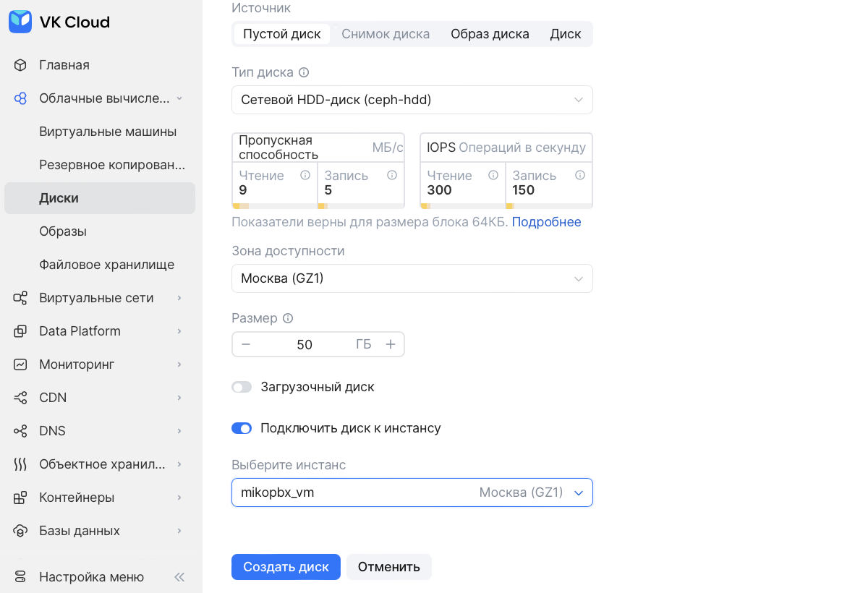Click info icon beside Размер label
Image resolution: width=868 pixels, height=593 pixels.
tap(288, 318)
